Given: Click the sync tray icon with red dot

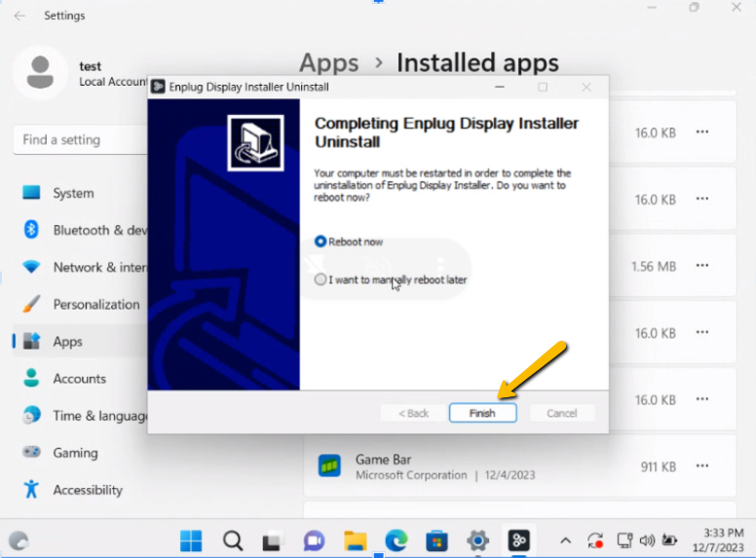Looking at the screenshot, I should click(595, 540).
